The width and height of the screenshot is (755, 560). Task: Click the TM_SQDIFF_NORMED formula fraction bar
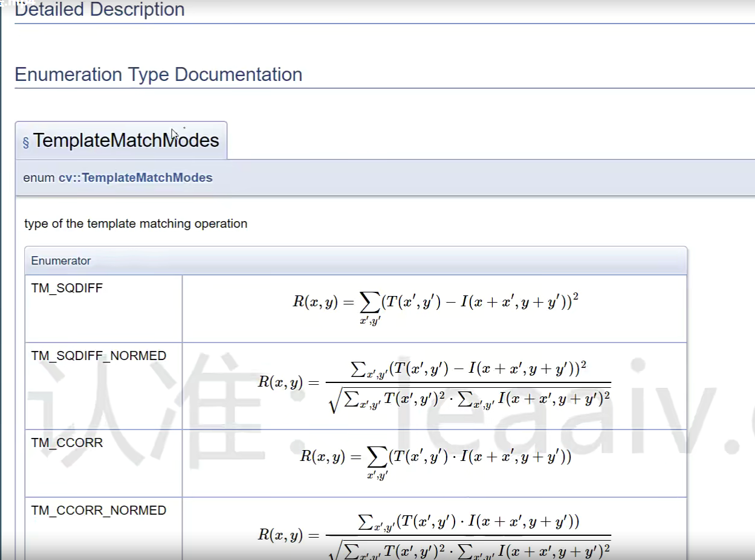coord(468,382)
